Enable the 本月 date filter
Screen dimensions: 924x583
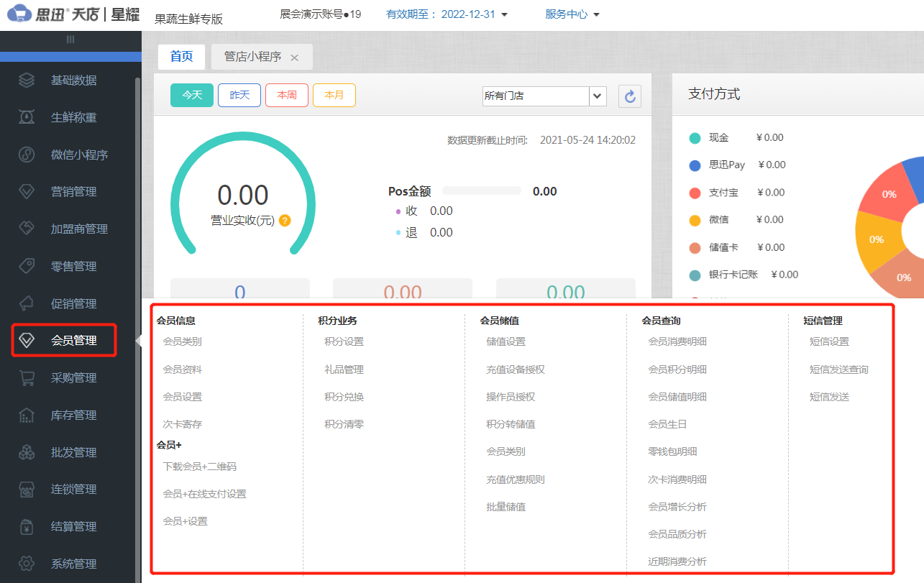(334, 95)
